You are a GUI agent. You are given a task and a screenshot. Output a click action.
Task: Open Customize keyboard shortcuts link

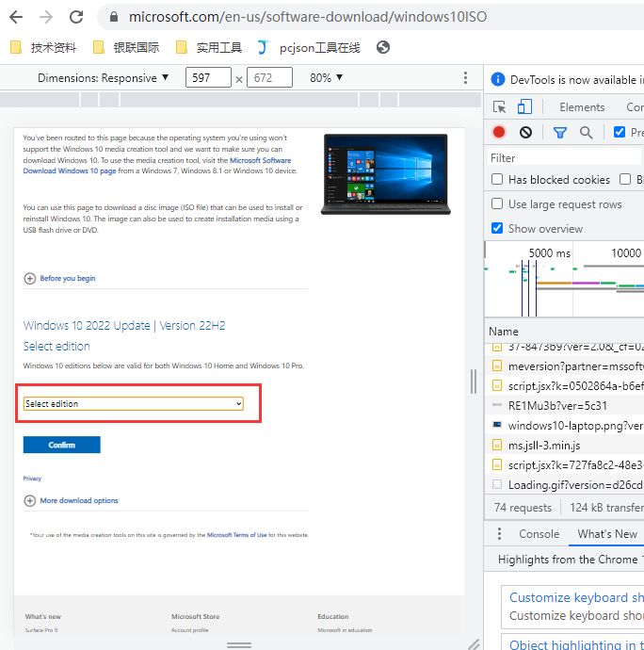576,597
